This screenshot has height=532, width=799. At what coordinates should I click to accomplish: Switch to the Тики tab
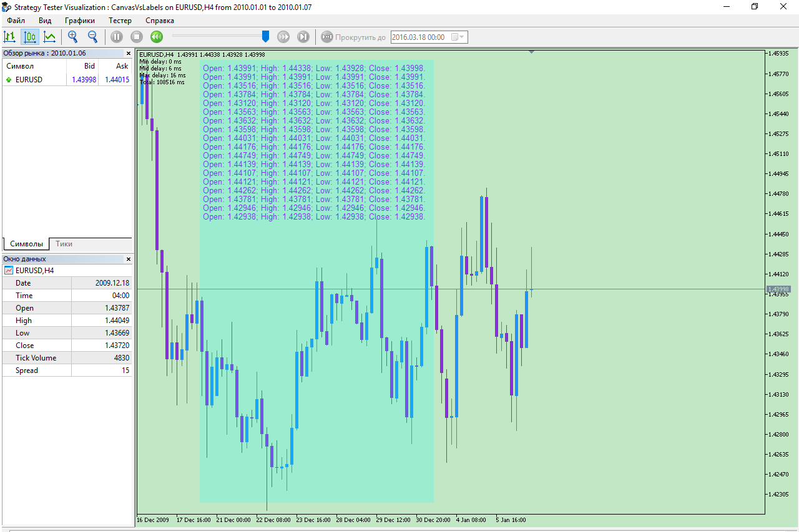[x=64, y=244]
